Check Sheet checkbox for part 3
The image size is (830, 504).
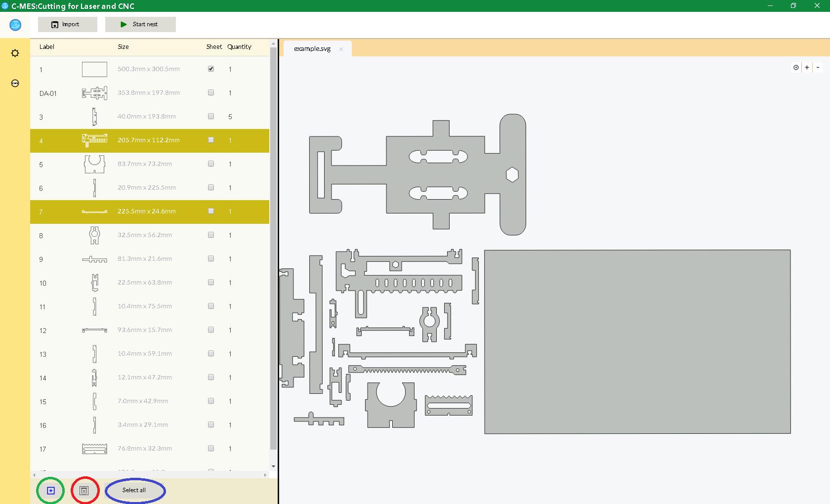pyautogui.click(x=211, y=116)
